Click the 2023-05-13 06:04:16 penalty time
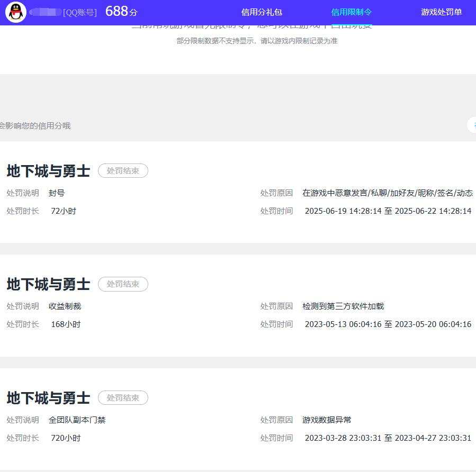 [388, 324]
